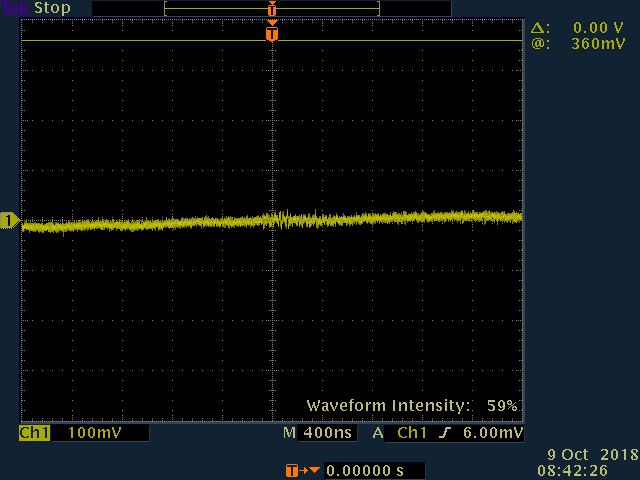
Task: Click the 0.00000 s trigger delay field
Action: 365,471
